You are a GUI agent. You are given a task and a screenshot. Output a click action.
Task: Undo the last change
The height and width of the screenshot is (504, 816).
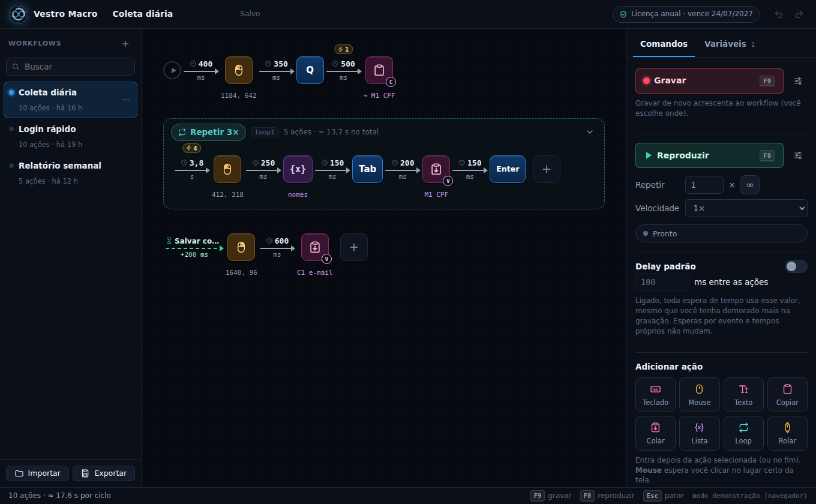779,14
